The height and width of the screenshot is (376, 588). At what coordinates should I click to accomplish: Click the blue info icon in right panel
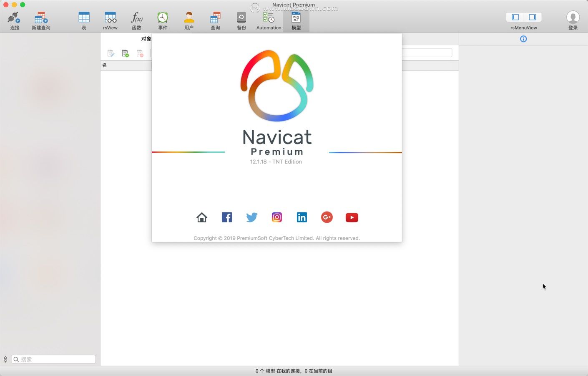[523, 39]
